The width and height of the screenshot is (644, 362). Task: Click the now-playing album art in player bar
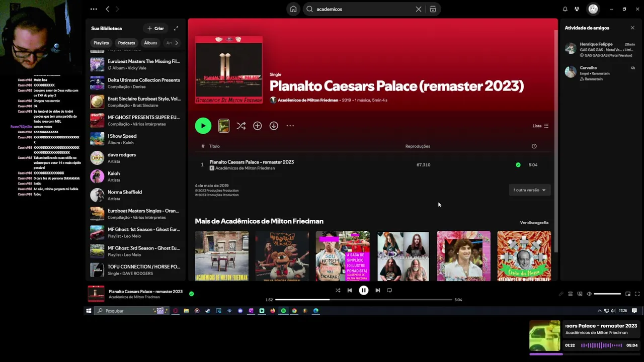pyautogui.click(x=96, y=294)
